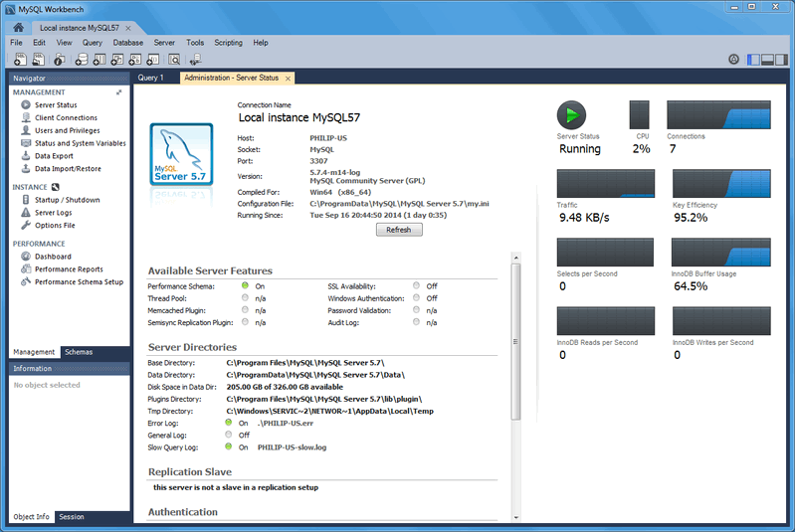795x532 pixels.
Task: Open Performance Reports
Action: pos(69,269)
